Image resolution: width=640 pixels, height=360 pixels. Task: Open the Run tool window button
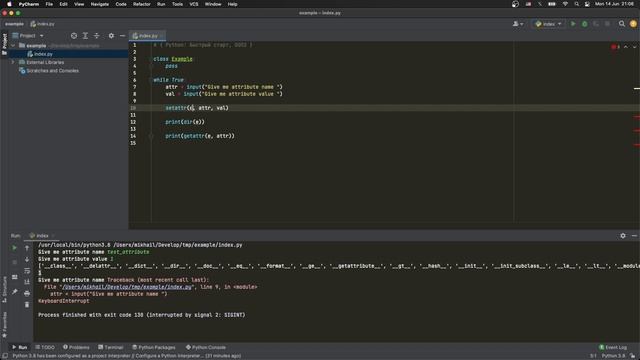(19, 347)
